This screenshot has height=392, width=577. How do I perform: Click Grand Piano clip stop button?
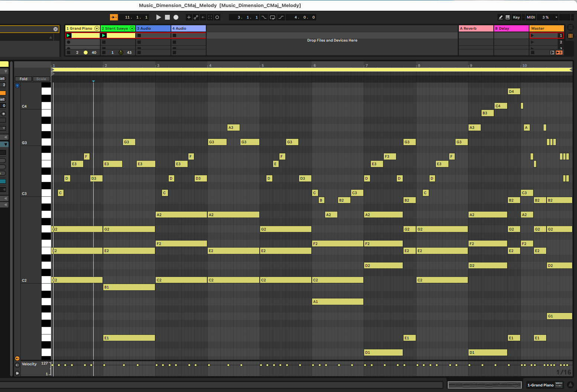[x=68, y=52]
